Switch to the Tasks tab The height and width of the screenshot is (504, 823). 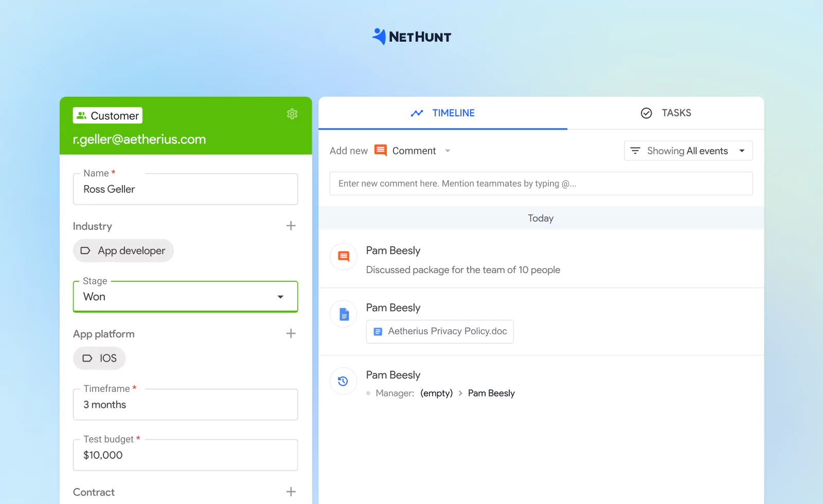676,113
